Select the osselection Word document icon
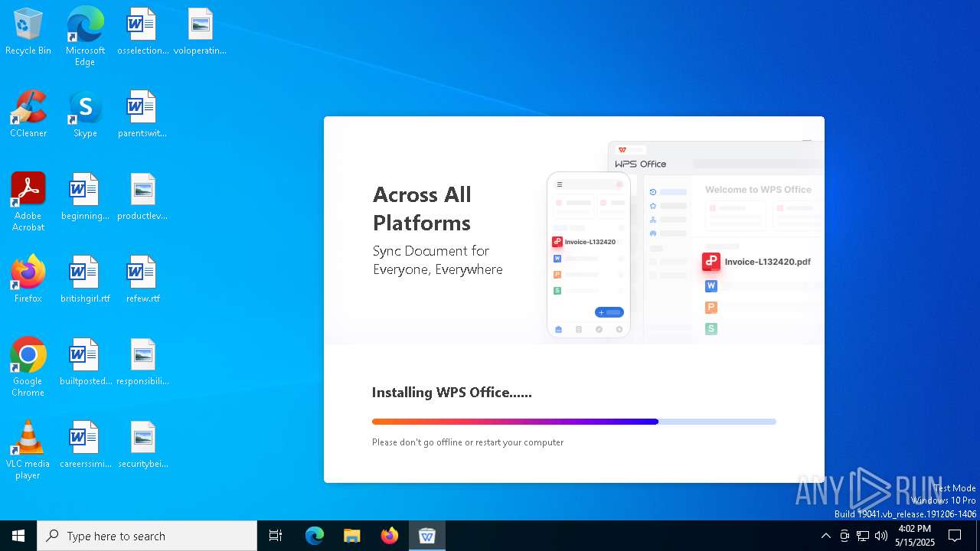The height and width of the screenshot is (551, 980). pos(142,31)
